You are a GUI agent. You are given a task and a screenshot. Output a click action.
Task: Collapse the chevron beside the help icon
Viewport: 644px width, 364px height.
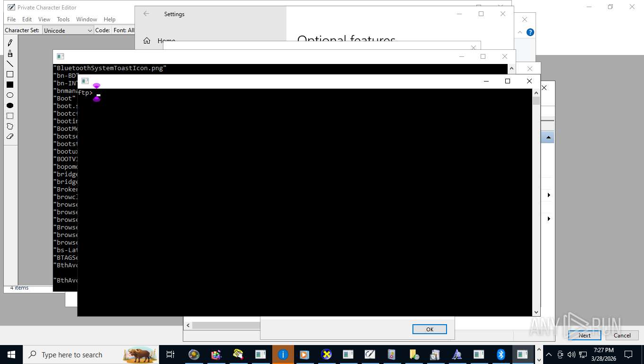520,32
